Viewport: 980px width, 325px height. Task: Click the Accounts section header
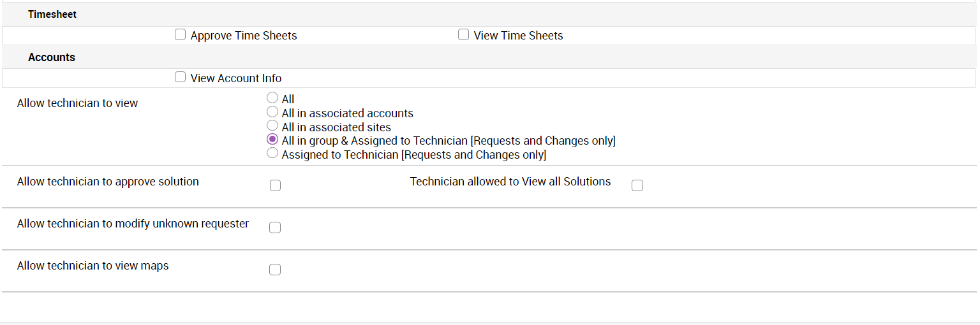(x=52, y=57)
